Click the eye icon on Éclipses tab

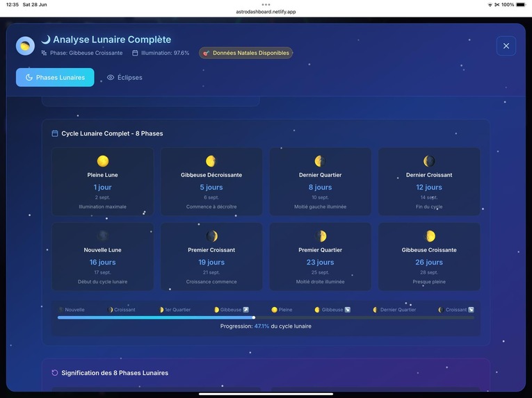click(111, 77)
